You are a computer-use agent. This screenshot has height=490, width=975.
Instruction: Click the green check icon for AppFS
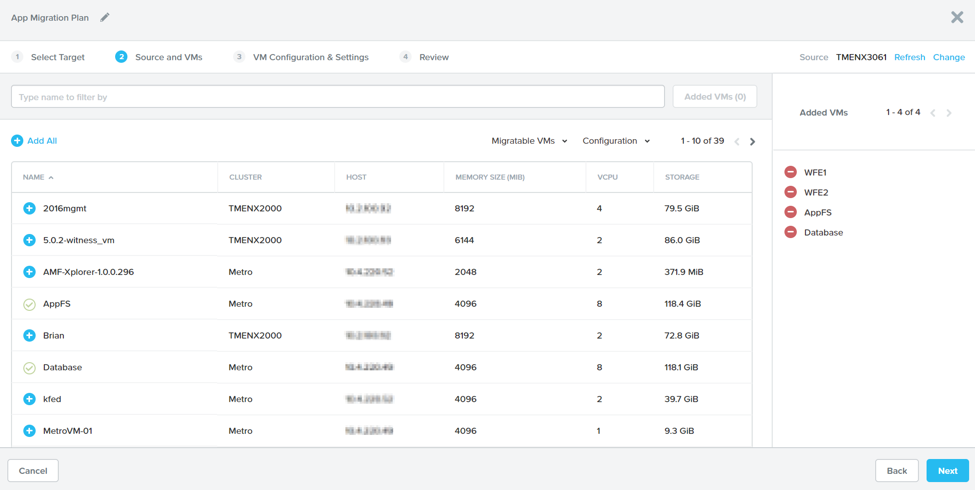pyautogui.click(x=29, y=304)
